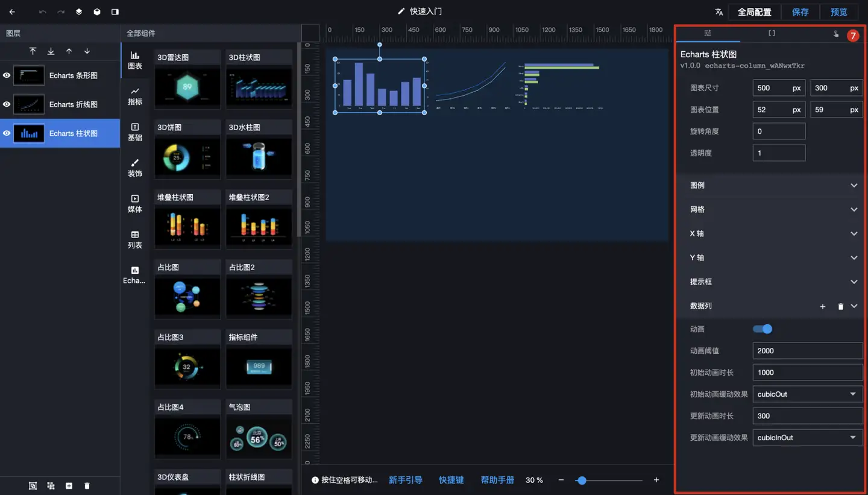
Task: Click the zoom slider handle
Action: [x=581, y=481]
